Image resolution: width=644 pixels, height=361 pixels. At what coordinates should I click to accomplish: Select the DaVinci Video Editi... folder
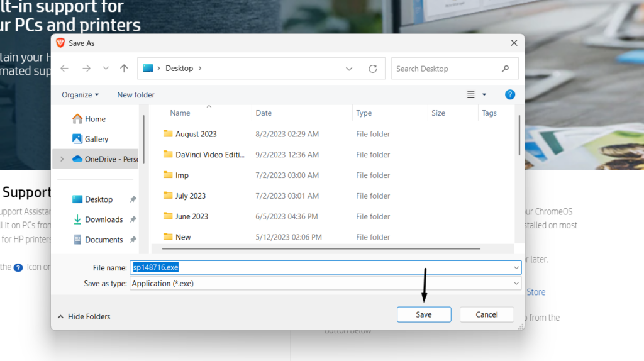(210, 155)
